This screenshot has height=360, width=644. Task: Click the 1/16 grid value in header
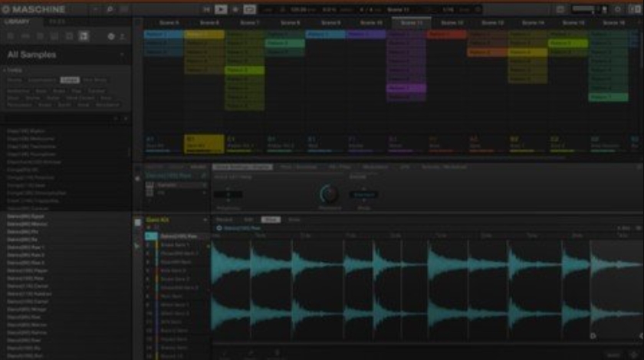[448, 9]
